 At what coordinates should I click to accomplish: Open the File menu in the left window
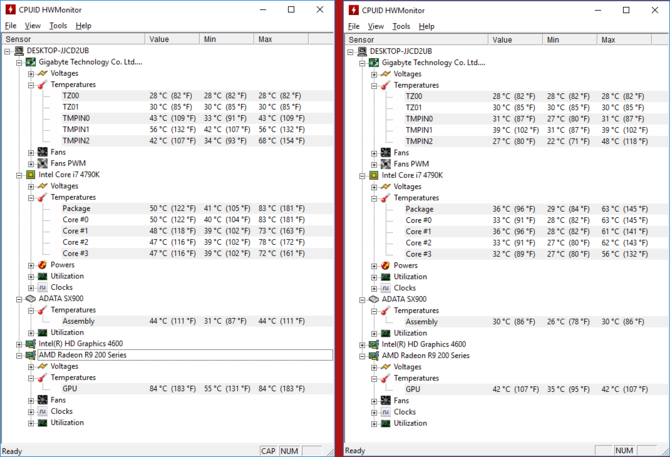10,26
